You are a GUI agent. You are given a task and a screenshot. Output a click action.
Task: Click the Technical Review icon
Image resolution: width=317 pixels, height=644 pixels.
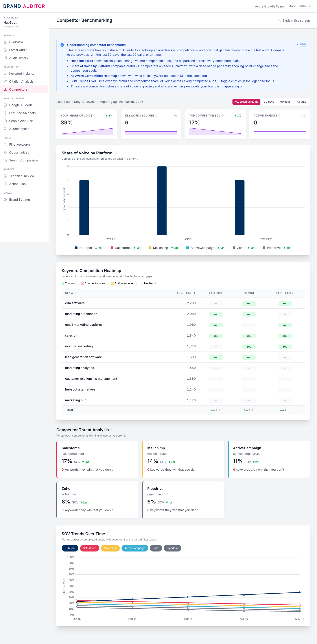click(x=5, y=176)
